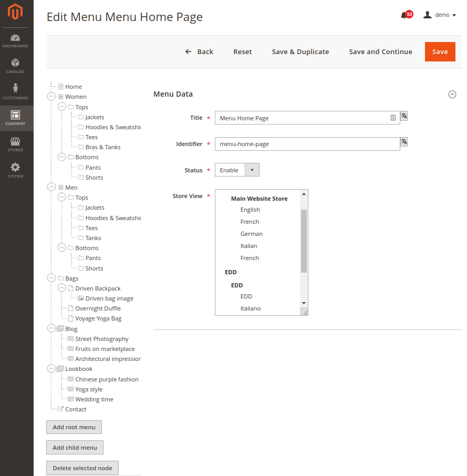Click the demo user avatar icon
This screenshot has width=467, height=476.
pos(427,15)
